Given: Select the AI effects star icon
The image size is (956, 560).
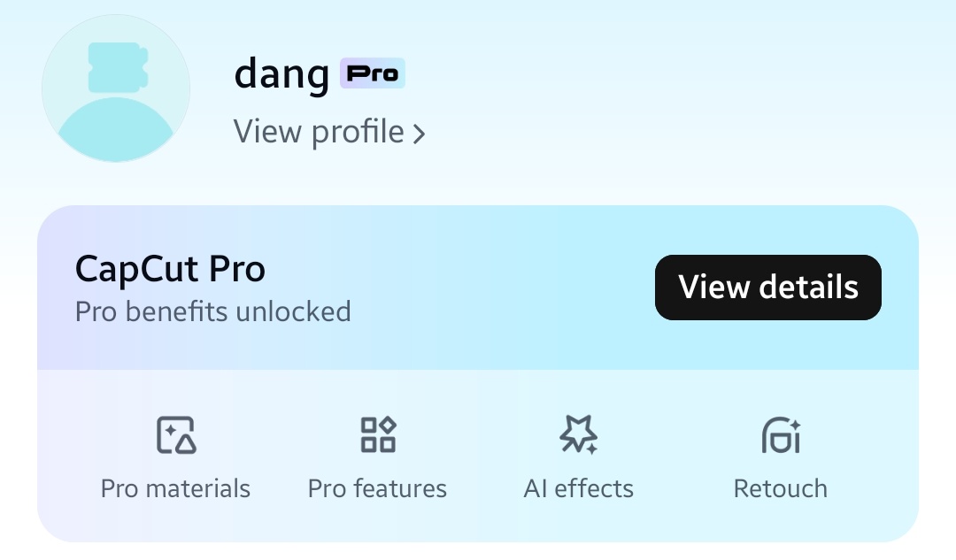Looking at the screenshot, I should [579, 434].
